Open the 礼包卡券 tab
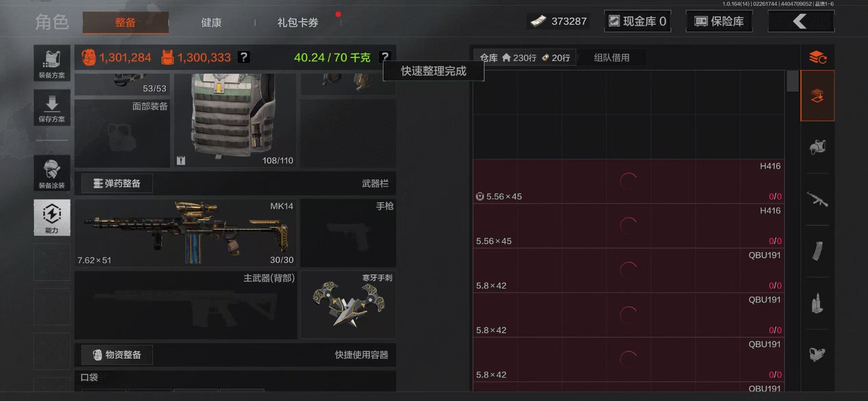868x401 pixels. 298,23
